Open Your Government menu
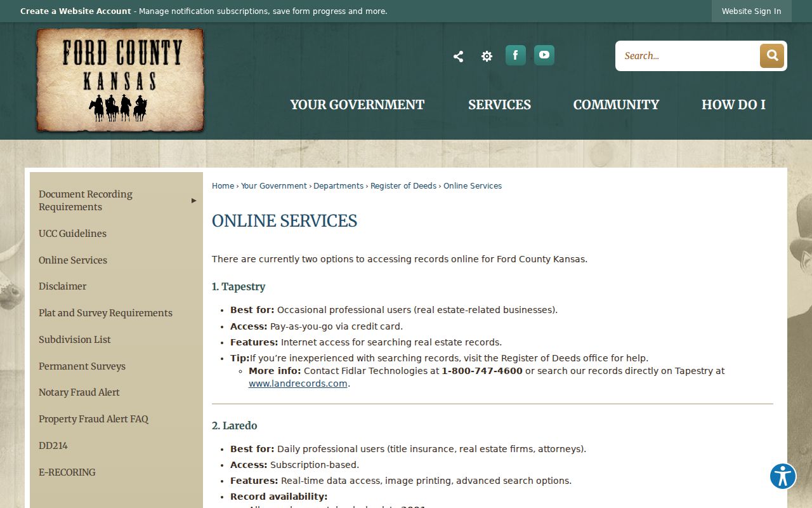This screenshot has width=812, height=508. (x=357, y=105)
